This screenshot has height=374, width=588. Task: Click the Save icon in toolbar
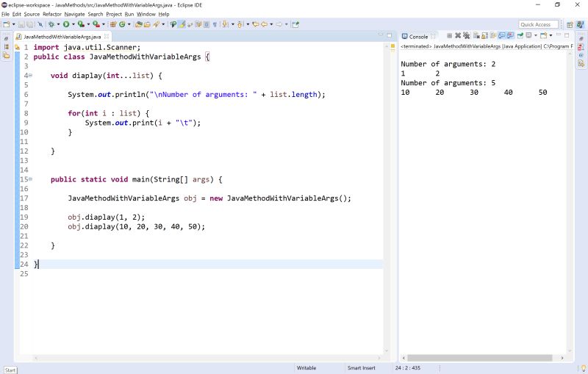[x=21, y=24]
